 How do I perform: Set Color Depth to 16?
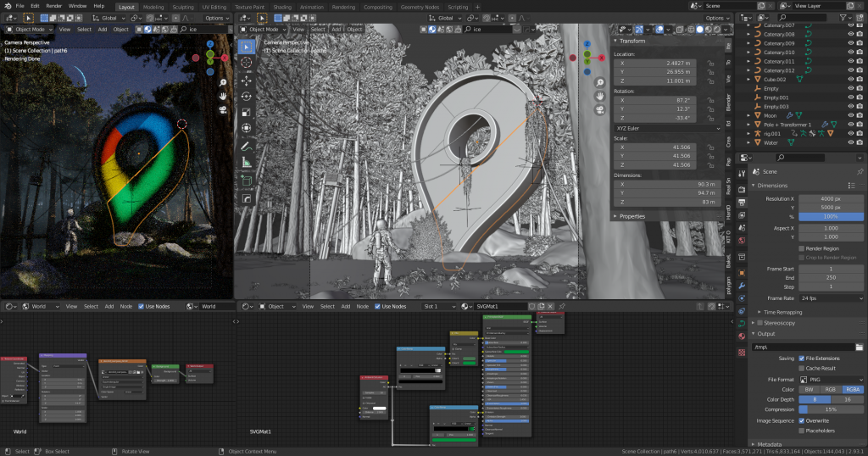848,399
